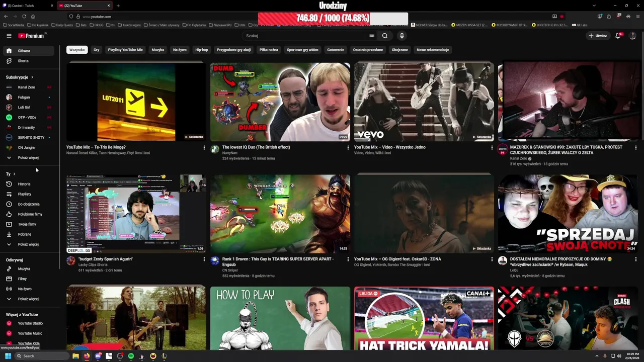Screen dimensions: 644x362
Task: Open the OTP - VODs subscription channel
Action: click(28, 118)
